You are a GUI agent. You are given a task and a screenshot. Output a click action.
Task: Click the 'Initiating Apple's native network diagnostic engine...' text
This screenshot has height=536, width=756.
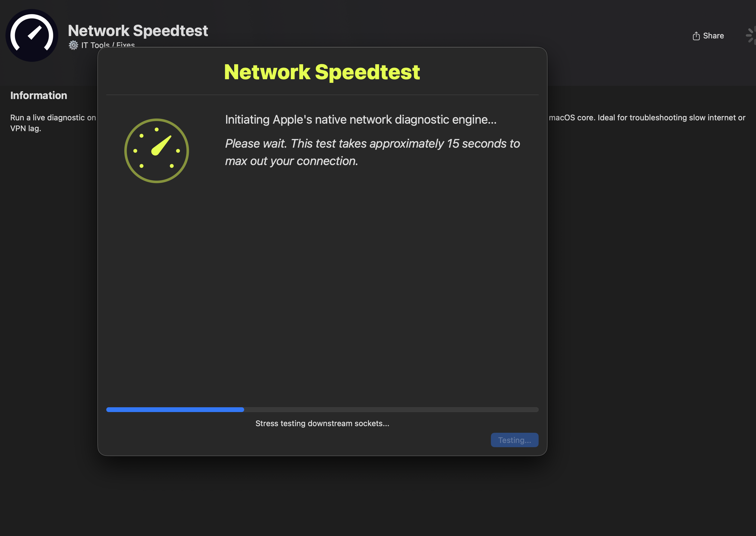[x=361, y=119]
